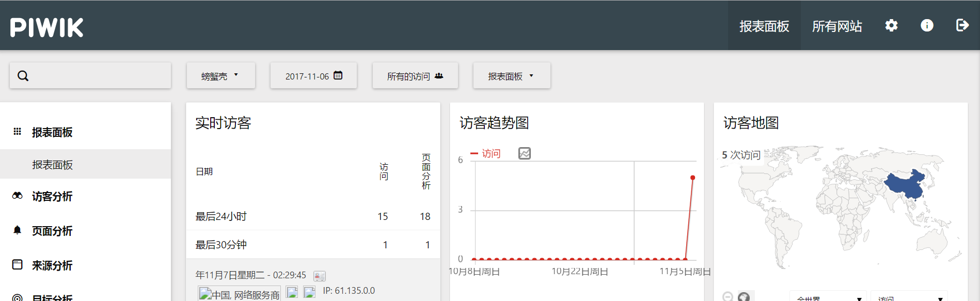The image size is (980, 301).
Task: Open 来源分析 in the sidebar
Action: tap(52, 265)
